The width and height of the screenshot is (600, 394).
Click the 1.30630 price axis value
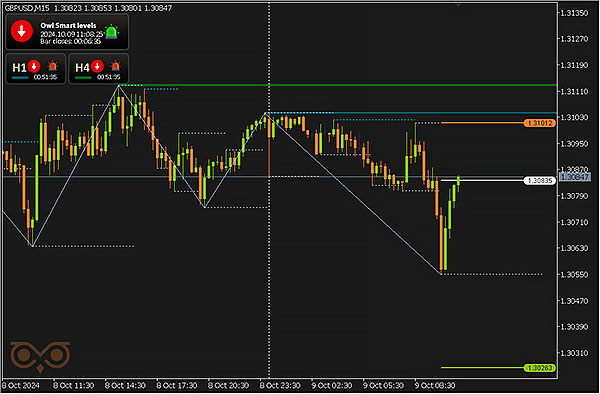[574, 248]
